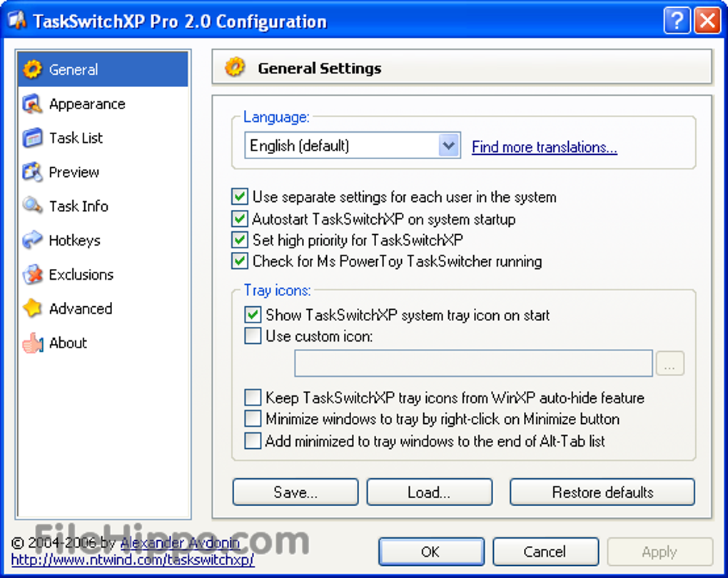The width and height of the screenshot is (728, 578).
Task: Open the Task List section icon
Action: [x=33, y=138]
